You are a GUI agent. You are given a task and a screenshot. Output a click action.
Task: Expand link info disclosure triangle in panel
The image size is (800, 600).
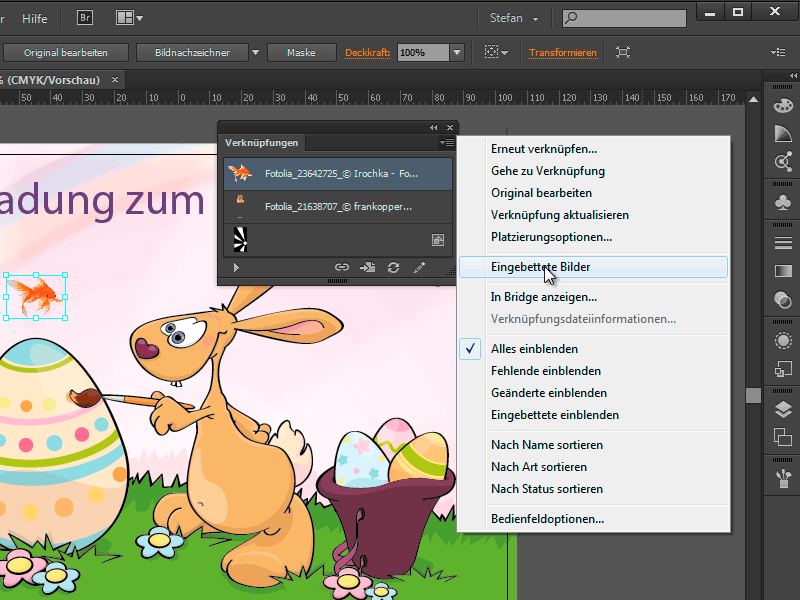point(236,267)
